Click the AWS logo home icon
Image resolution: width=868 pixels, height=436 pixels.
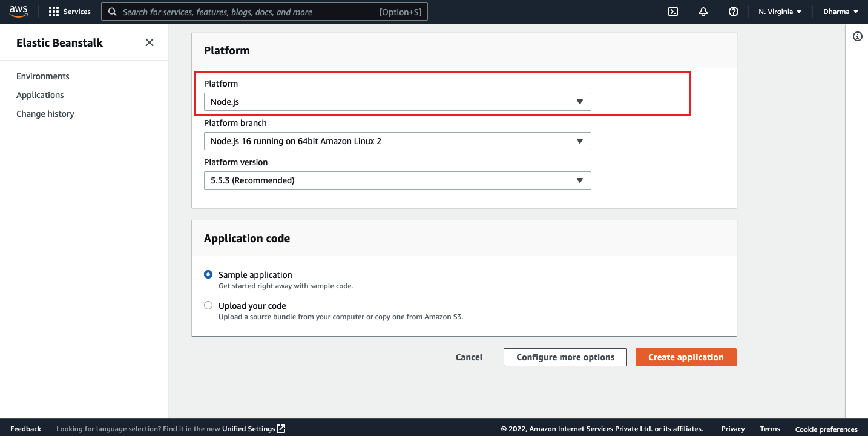[x=18, y=12]
